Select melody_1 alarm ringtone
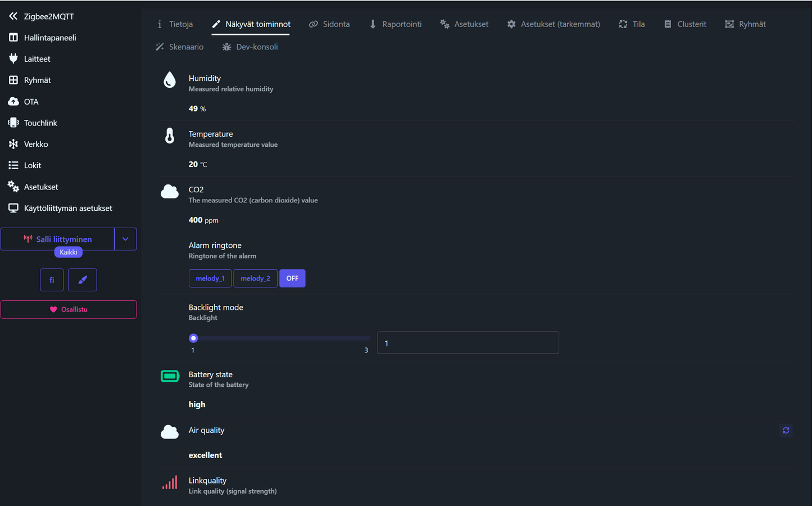 point(210,278)
